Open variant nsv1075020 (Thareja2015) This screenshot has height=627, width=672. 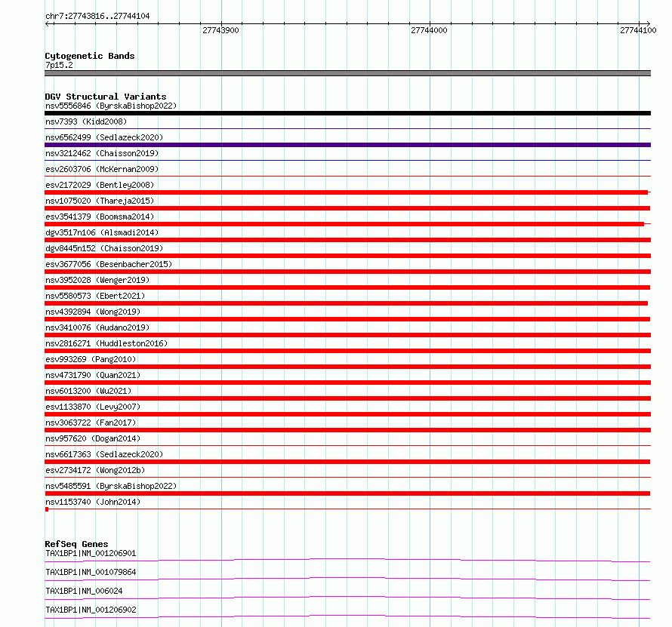pyautogui.click(x=100, y=201)
